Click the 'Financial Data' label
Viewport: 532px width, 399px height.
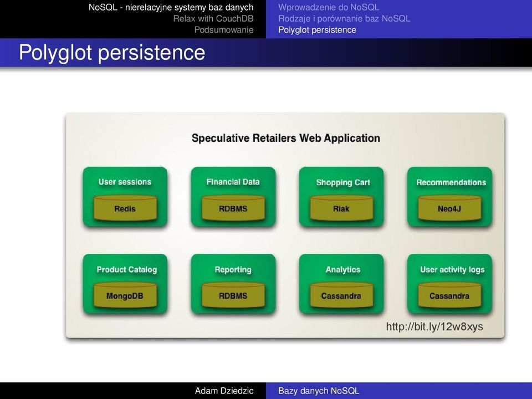coord(233,182)
